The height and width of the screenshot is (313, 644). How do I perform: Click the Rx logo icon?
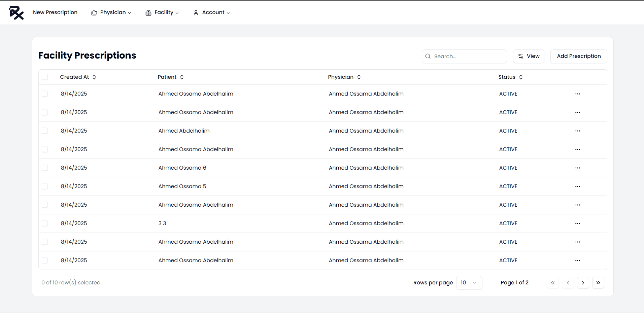[x=16, y=13]
